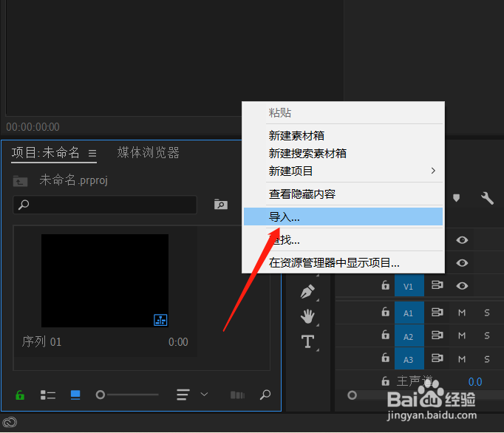Screen dimensions: 504x433
Task: Toggle lock on A3 track
Action: (385, 358)
